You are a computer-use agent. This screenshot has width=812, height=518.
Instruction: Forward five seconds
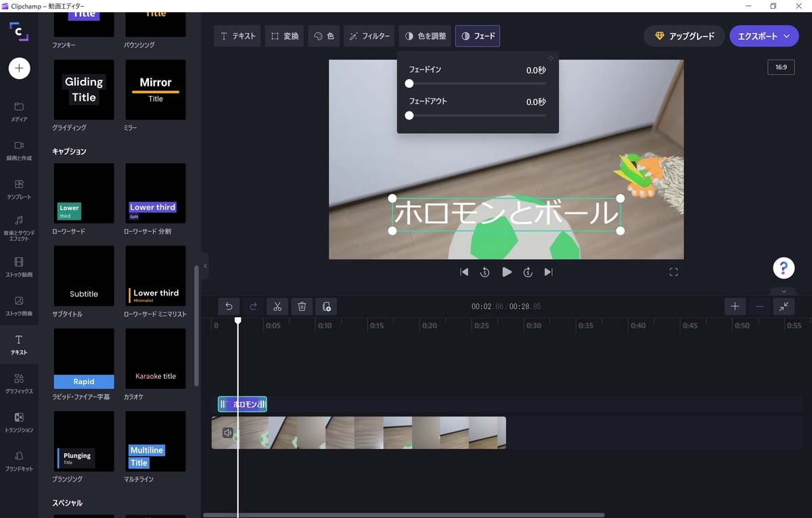point(528,272)
